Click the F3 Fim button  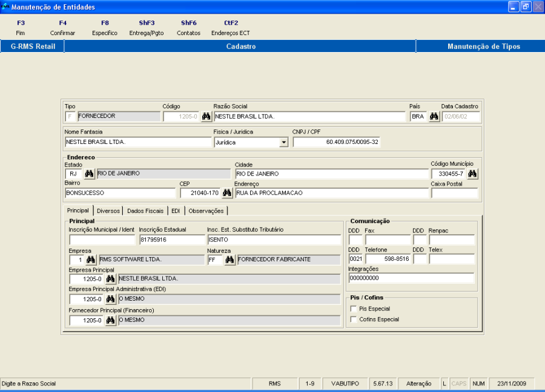click(21, 28)
